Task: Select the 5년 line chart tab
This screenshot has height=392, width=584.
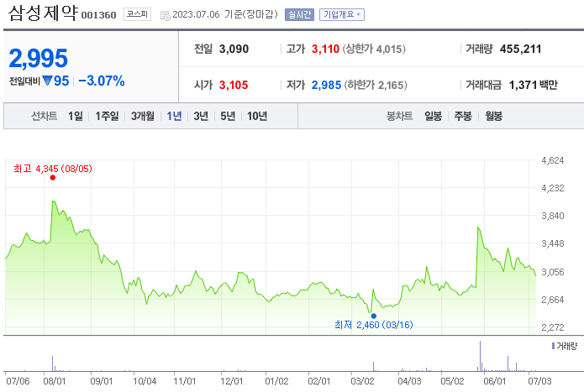Action: tap(228, 116)
